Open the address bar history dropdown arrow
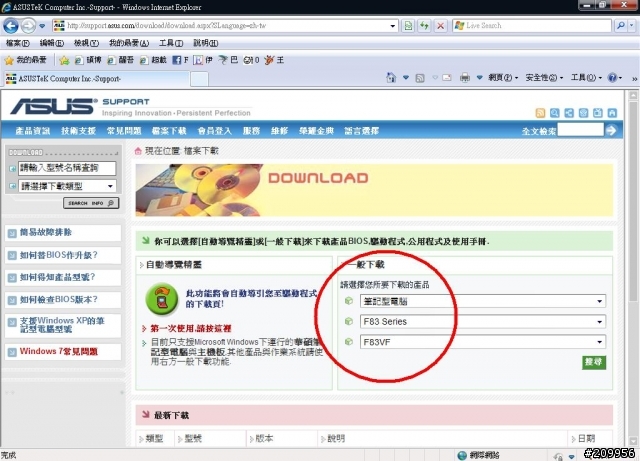Viewport: 640px width, 461px height. 392,26
